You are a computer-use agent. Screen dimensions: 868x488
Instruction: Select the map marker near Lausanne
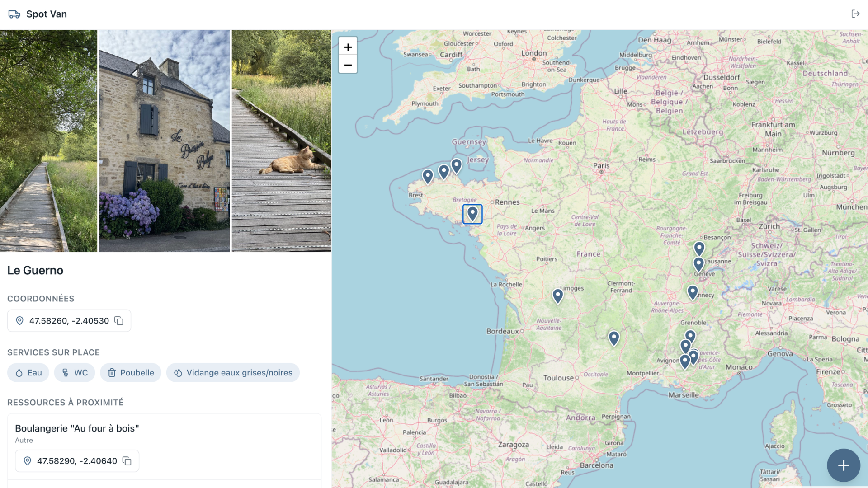698,264
